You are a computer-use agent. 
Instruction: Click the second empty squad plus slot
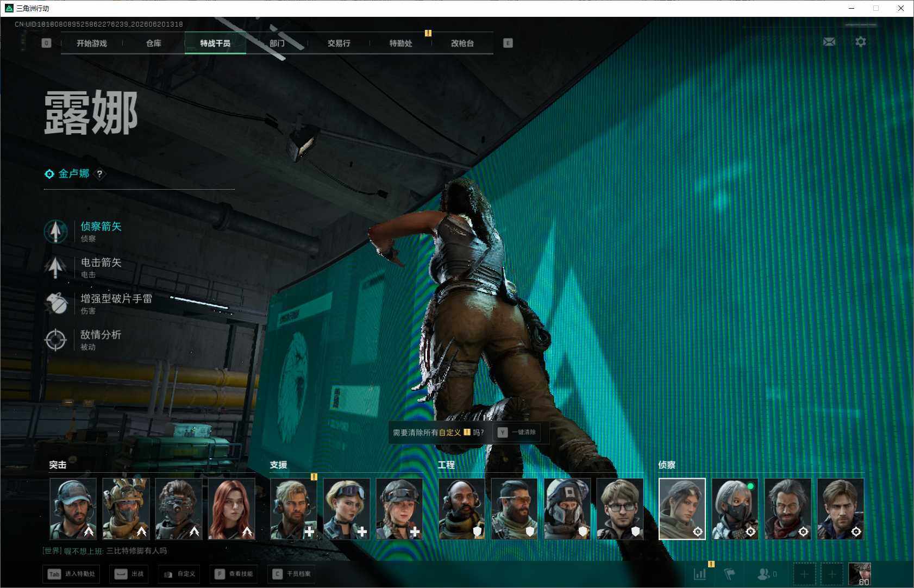point(832,574)
